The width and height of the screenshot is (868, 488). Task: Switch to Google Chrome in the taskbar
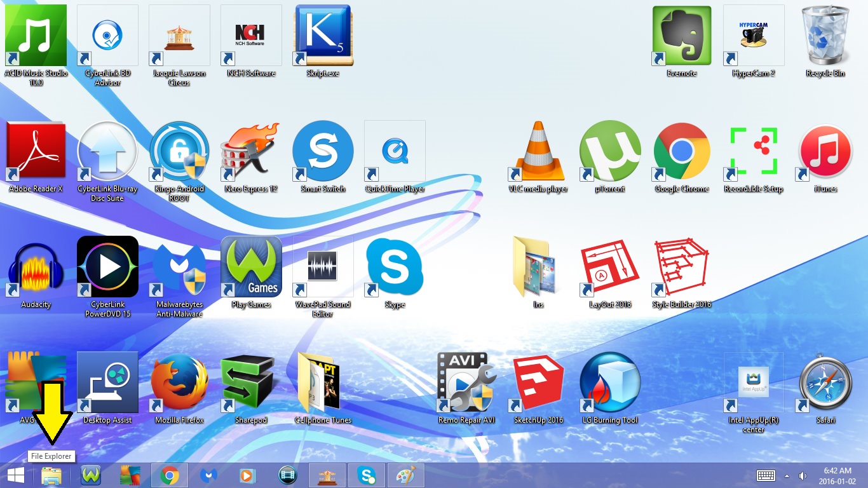pyautogui.click(x=169, y=475)
